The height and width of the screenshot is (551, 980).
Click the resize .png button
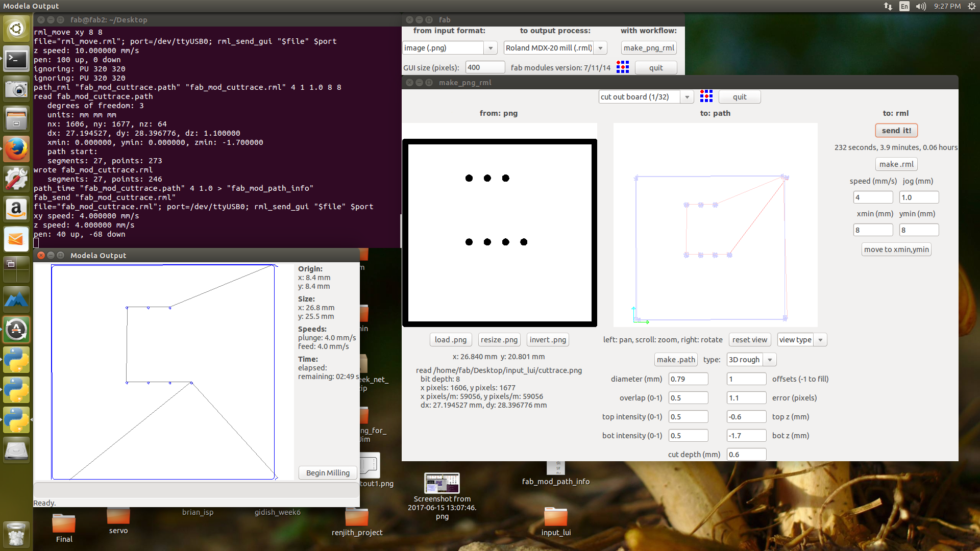[x=499, y=340]
